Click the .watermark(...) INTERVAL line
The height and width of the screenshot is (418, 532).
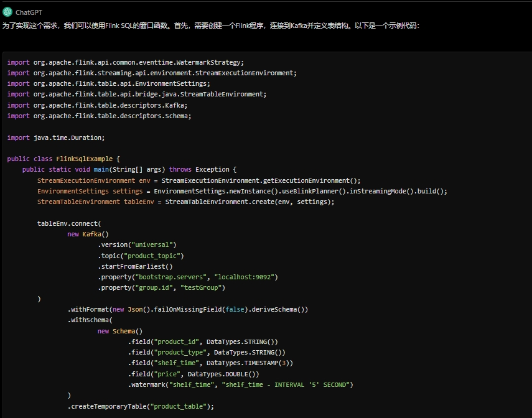point(241,385)
